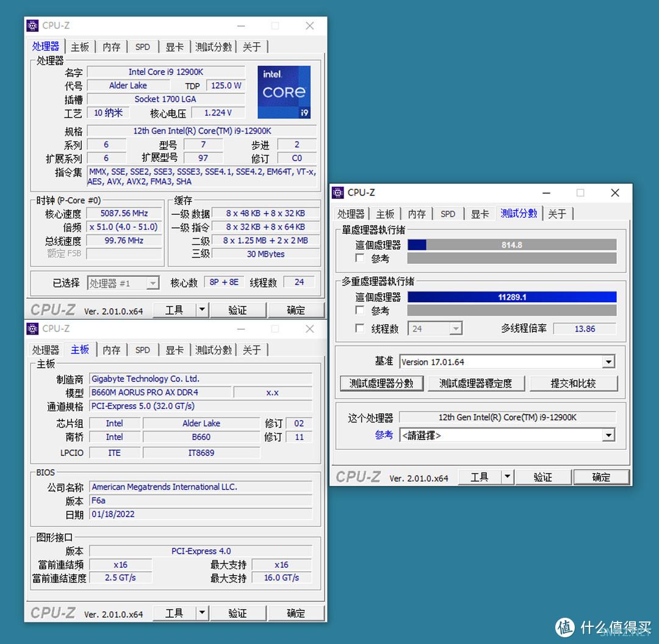Click CPU-Z app icon in mainboard window title
659x644 pixels.
tap(32, 329)
